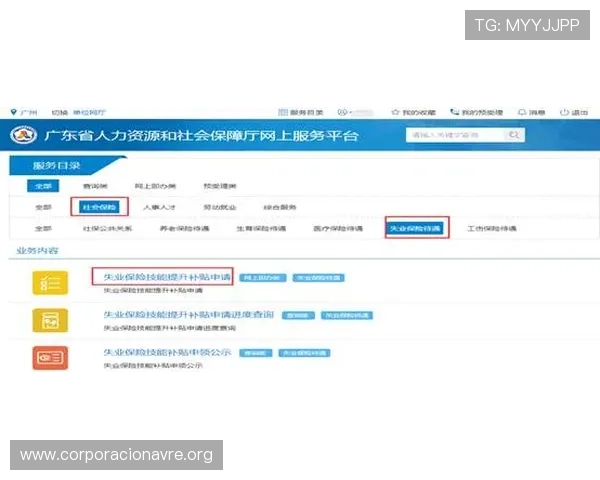Click the yellow checklist icon for 补贴申请

click(x=50, y=283)
